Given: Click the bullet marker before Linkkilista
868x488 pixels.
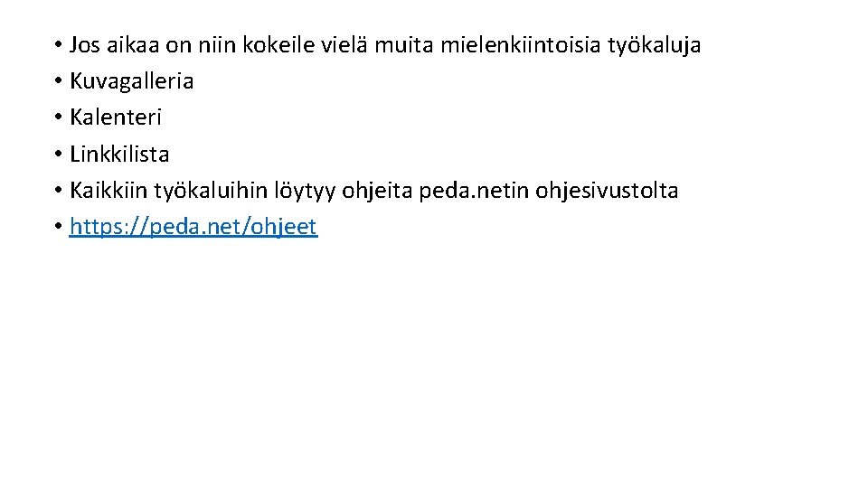Looking at the screenshot, I should pyautogui.click(x=58, y=154).
